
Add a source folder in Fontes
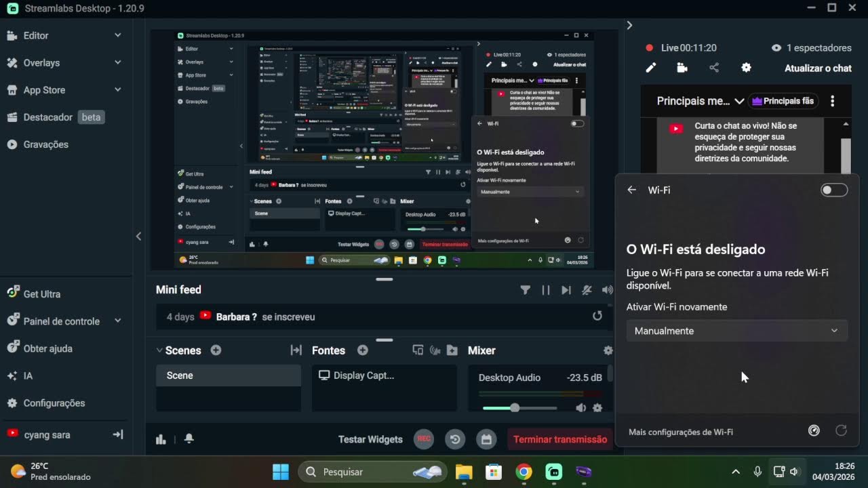pos(452,350)
